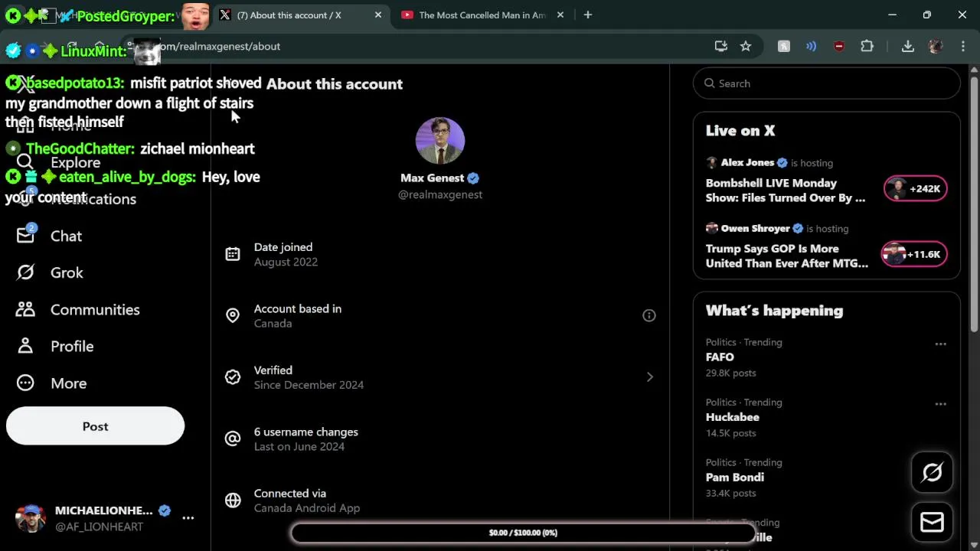The width and height of the screenshot is (980, 551).
Task: Bookmark this page with the star icon
Action: click(746, 46)
